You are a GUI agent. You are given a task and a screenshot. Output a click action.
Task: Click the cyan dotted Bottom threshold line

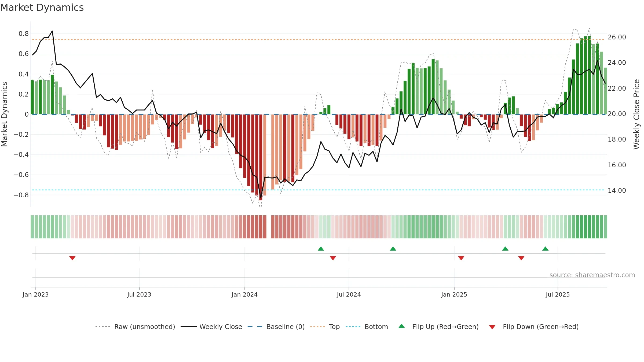coord(318,190)
